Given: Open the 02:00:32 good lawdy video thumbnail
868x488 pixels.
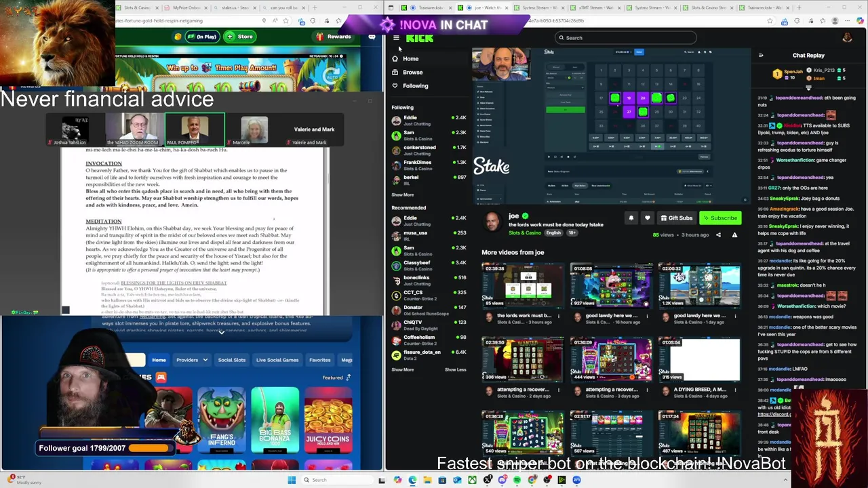Looking at the screenshot, I should 699,285.
